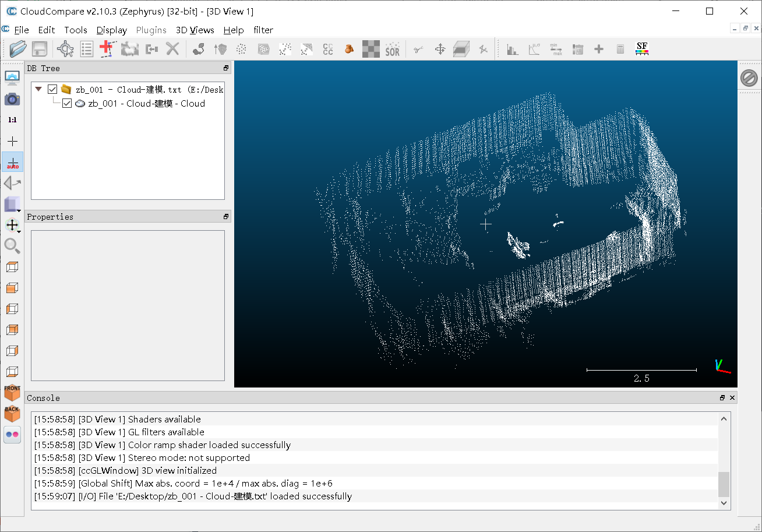The width and height of the screenshot is (762, 532).
Task: Click the Subsample point cloud icon
Action: (x=242, y=50)
